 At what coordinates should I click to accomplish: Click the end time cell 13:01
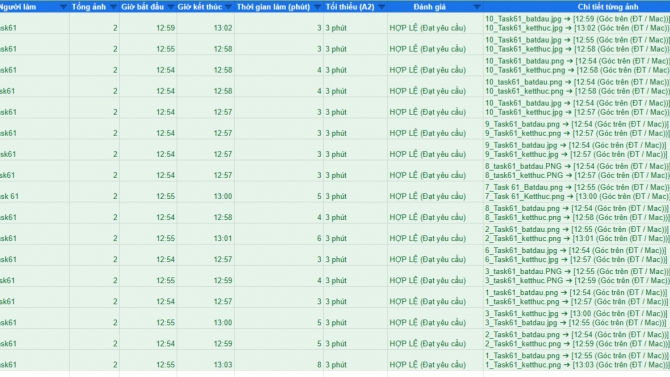coord(206,234)
